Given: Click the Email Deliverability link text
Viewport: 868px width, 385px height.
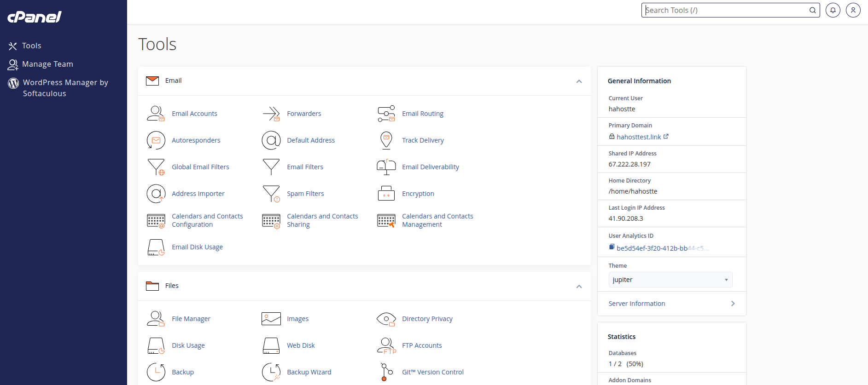Looking at the screenshot, I should 431,167.
